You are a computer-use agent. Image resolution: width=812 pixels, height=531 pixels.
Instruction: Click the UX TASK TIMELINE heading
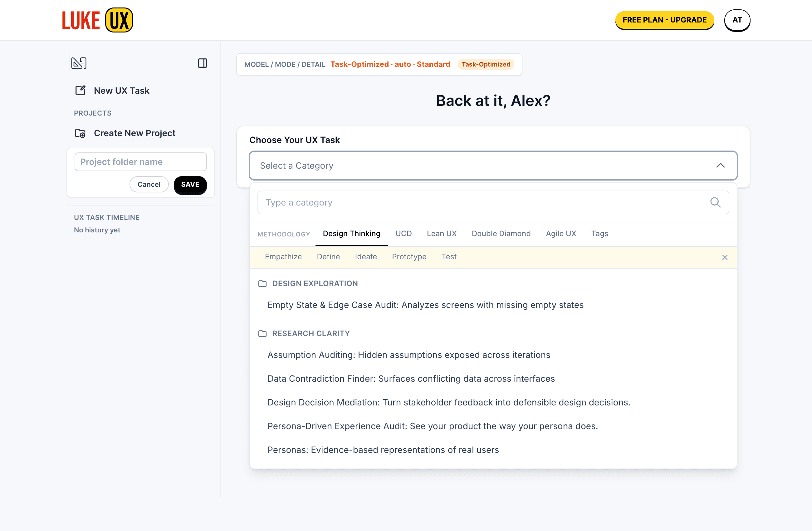106,217
